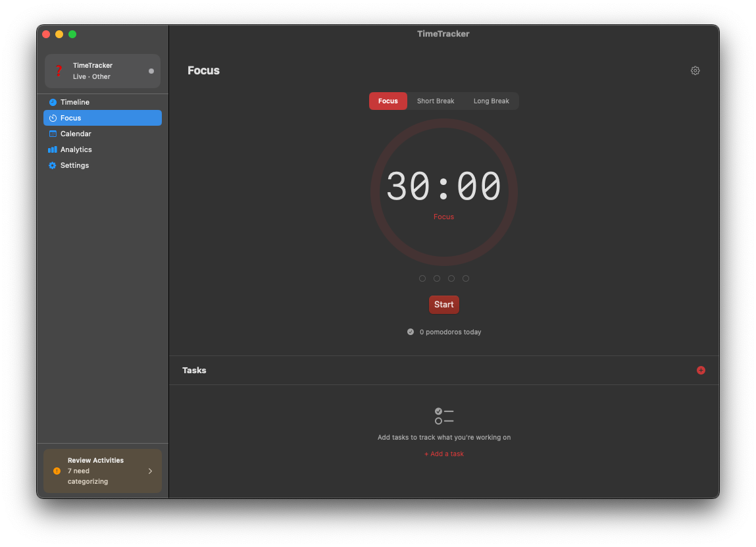
Task: Click the first pomodoro progress dot
Action: click(422, 278)
